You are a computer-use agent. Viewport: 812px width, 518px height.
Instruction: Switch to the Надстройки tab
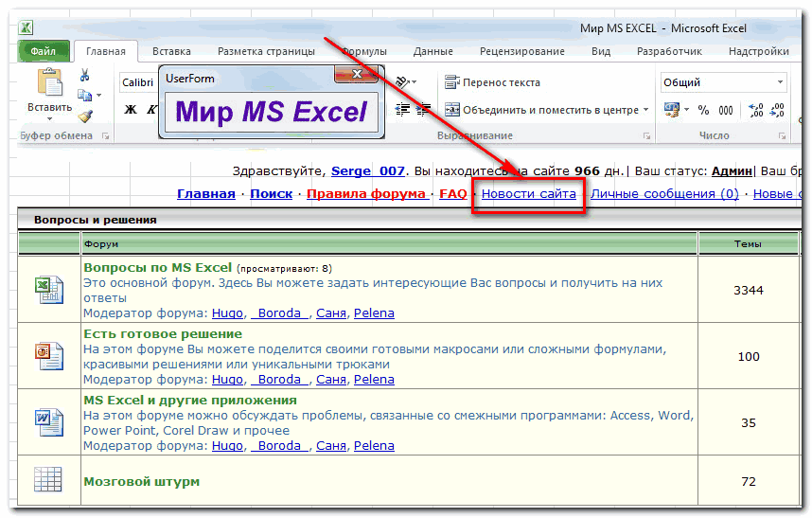[x=759, y=51]
